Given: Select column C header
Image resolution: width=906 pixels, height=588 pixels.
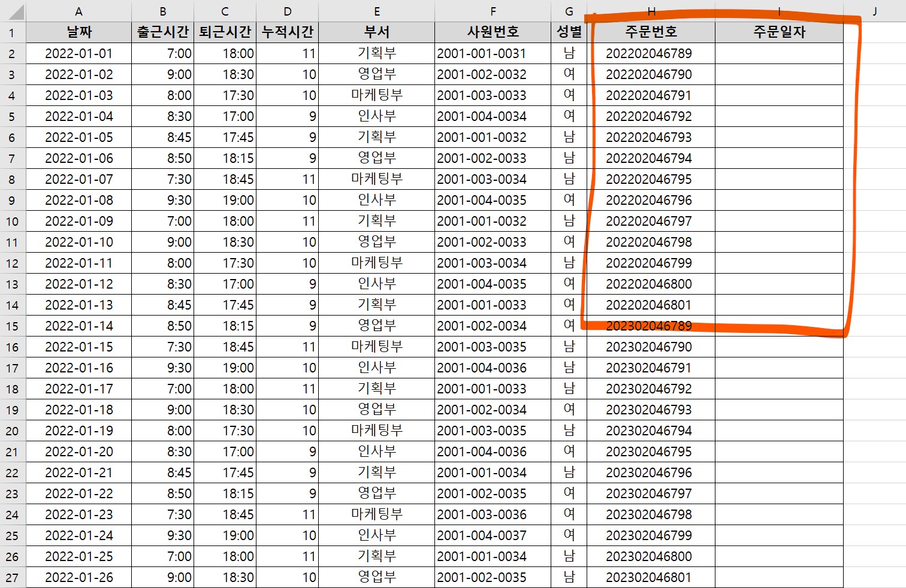Looking at the screenshot, I should click(x=225, y=11).
